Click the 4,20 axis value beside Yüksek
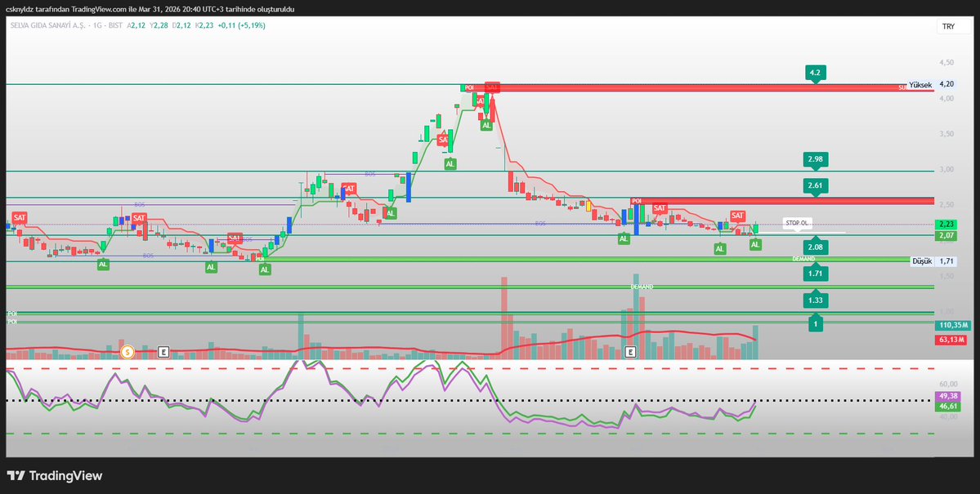Image resolution: width=980 pixels, height=494 pixels. (x=946, y=84)
